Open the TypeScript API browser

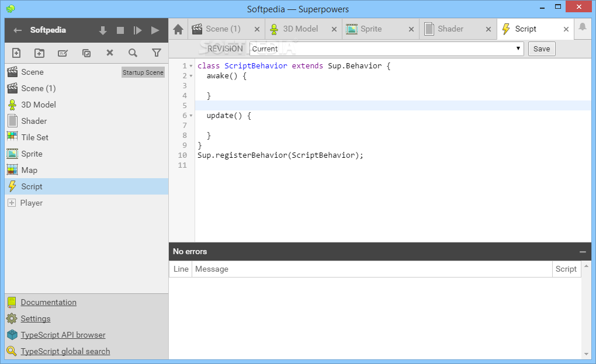[x=63, y=335]
